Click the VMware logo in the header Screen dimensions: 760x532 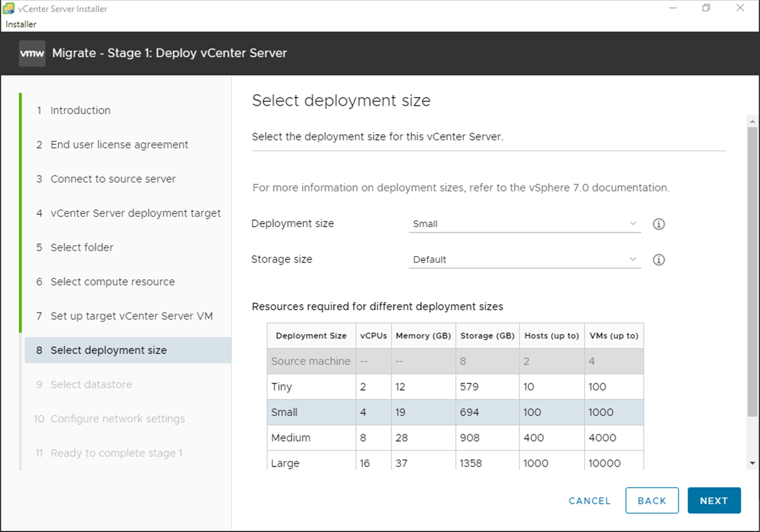pyautogui.click(x=32, y=53)
